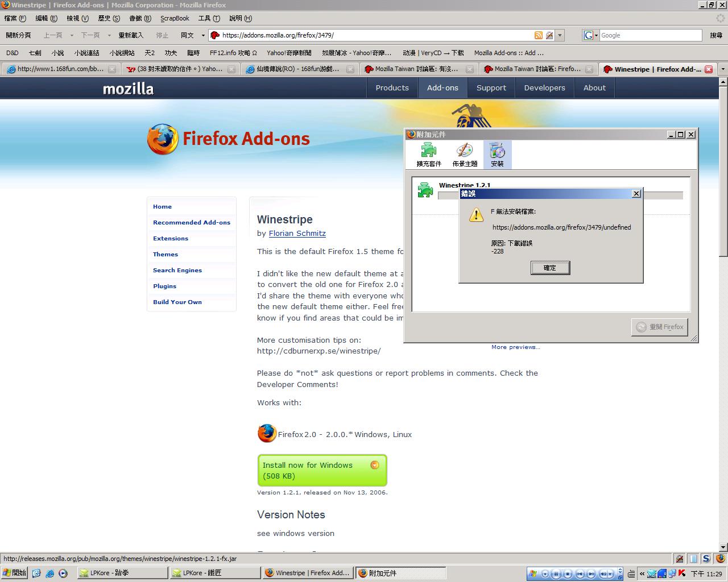Open the 書籤 (Bookmarks) menu
The image size is (728, 582).
tap(140, 18)
